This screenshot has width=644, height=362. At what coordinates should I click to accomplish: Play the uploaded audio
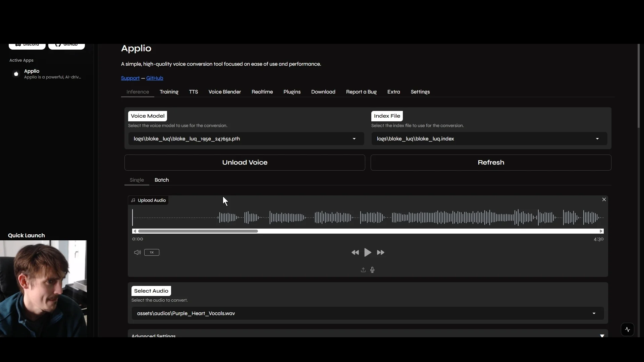click(x=368, y=252)
